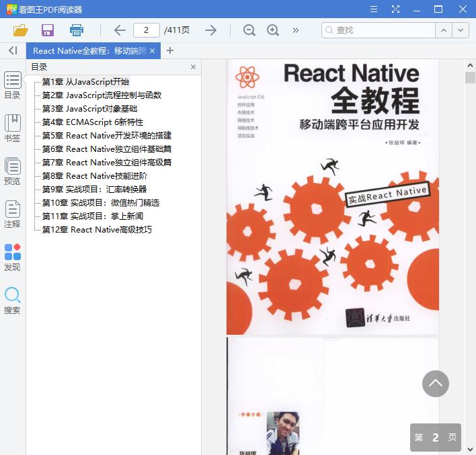
Task: Open the 书签 bookmarks panel
Action: coord(13,128)
